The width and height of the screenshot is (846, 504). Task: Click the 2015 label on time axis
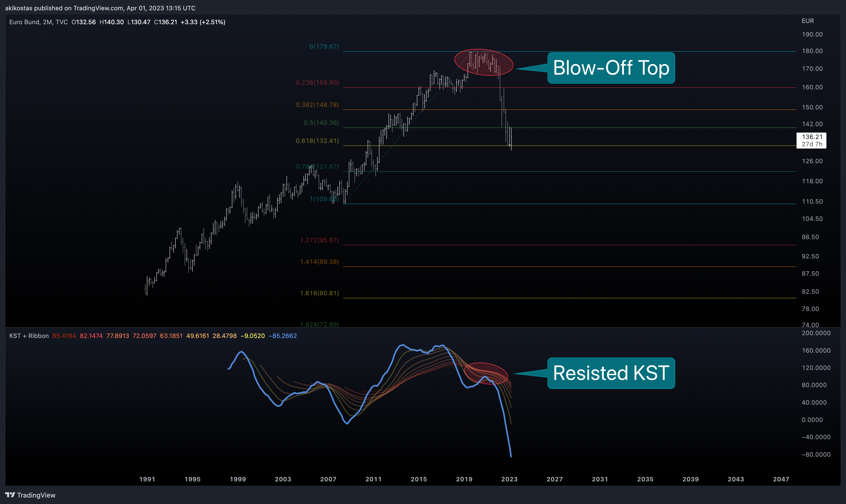point(419,479)
